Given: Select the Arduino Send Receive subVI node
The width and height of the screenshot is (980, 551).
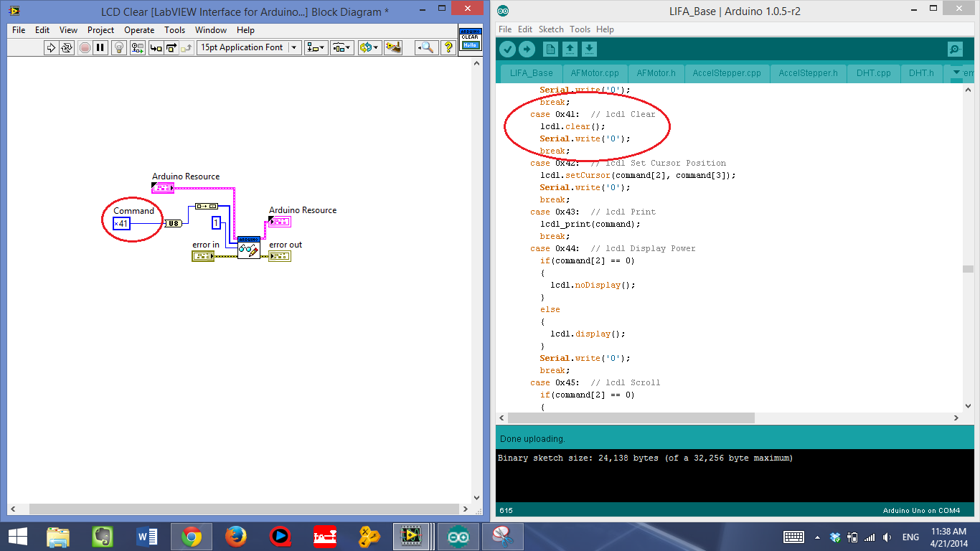Looking at the screenshot, I should coord(248,247).
